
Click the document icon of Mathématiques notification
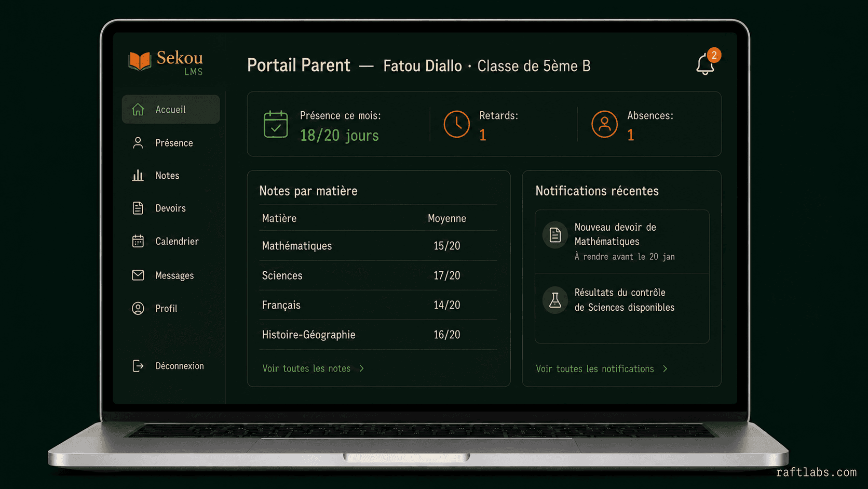tap(555, 235)
